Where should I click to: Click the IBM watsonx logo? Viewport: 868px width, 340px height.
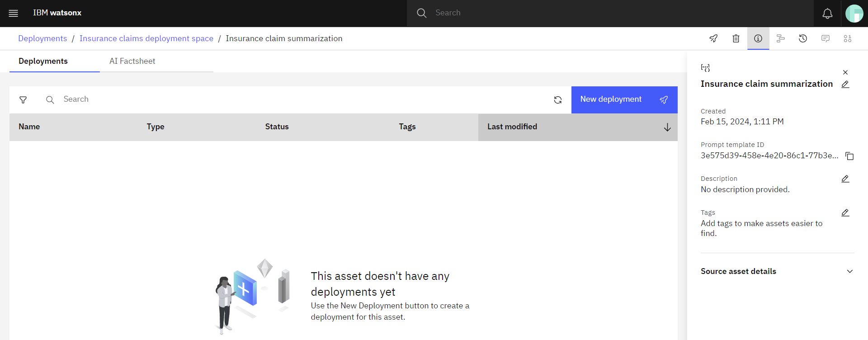(57, 13)
